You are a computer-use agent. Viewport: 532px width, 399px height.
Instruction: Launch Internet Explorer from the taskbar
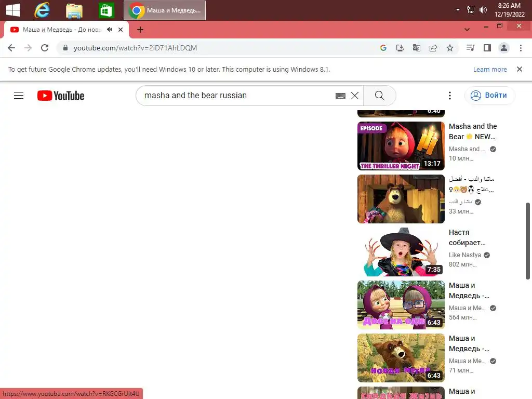click(x=42, y=10)
